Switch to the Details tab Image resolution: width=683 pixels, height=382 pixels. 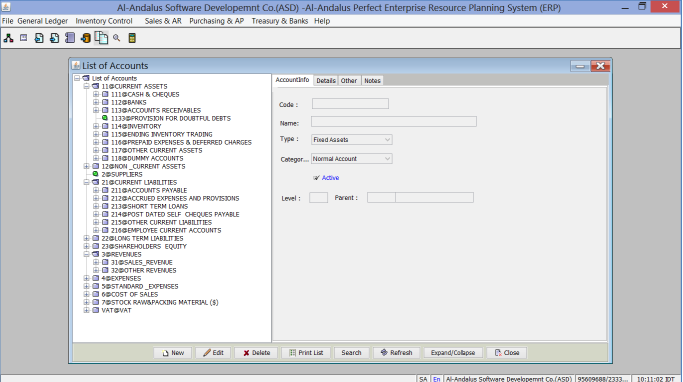click(x=326, y=81)
